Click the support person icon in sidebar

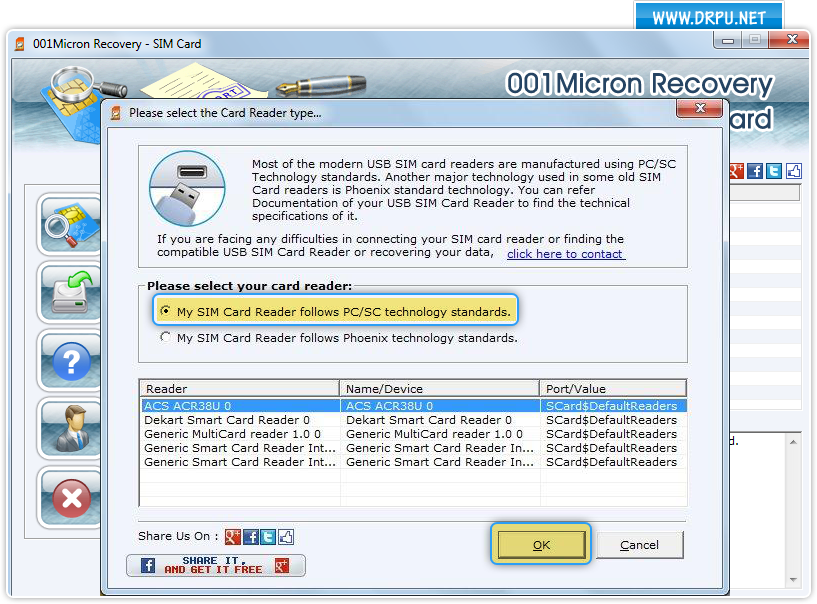[x=70, y=429]
